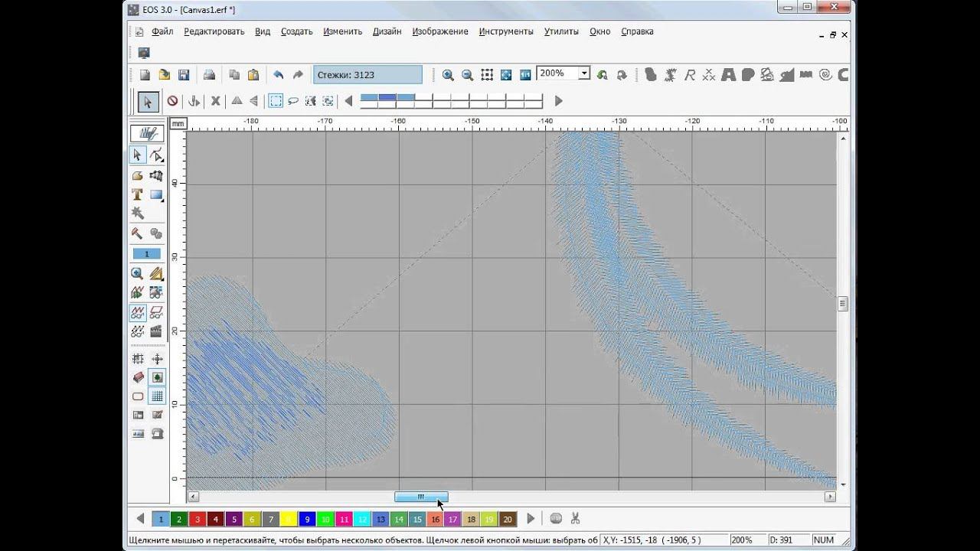Click the open folder icon
This screenshot has height=551, width=980.
point(164,74)
